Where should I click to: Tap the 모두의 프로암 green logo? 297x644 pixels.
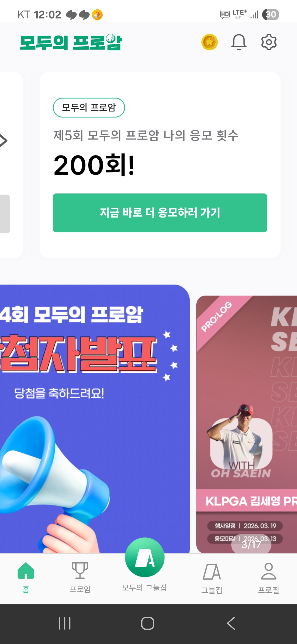(71, 42)
